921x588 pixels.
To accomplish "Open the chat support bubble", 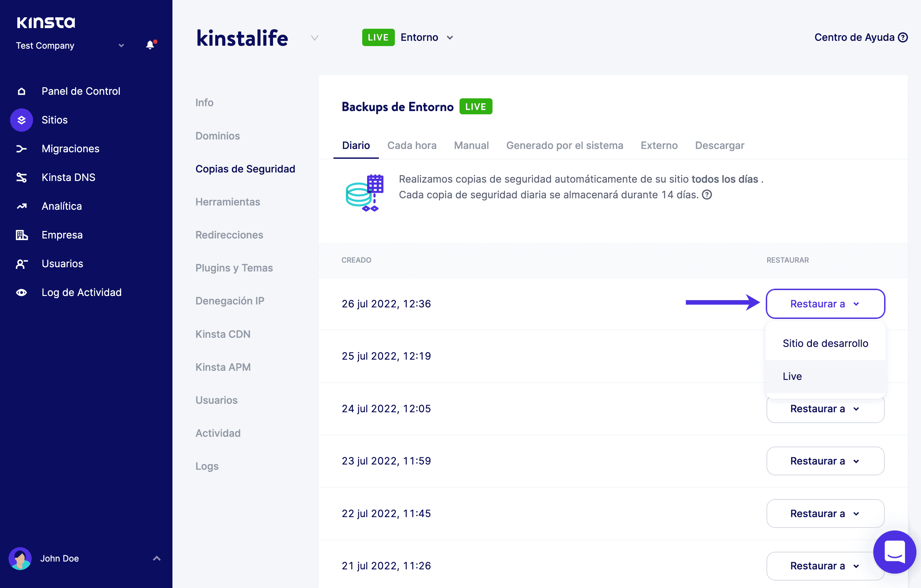I will pos(894,552).
